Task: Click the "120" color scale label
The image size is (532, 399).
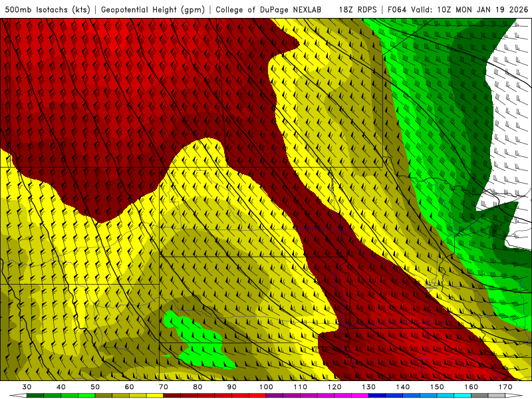Action: click(x=334, y=387)
